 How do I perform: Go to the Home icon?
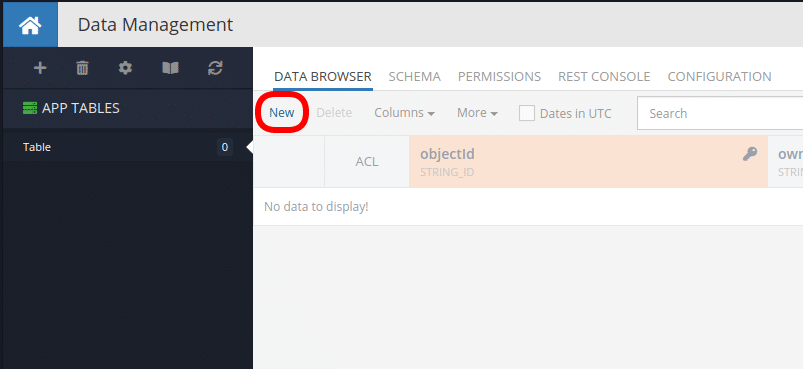pos(30,26)
